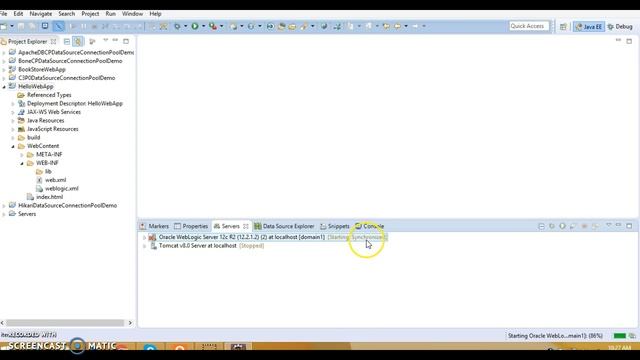The height and width of the screenshot is (360, 640).
Task: Click the Starting Oracle WebLogic status text
Action: (x=555, y=336)
